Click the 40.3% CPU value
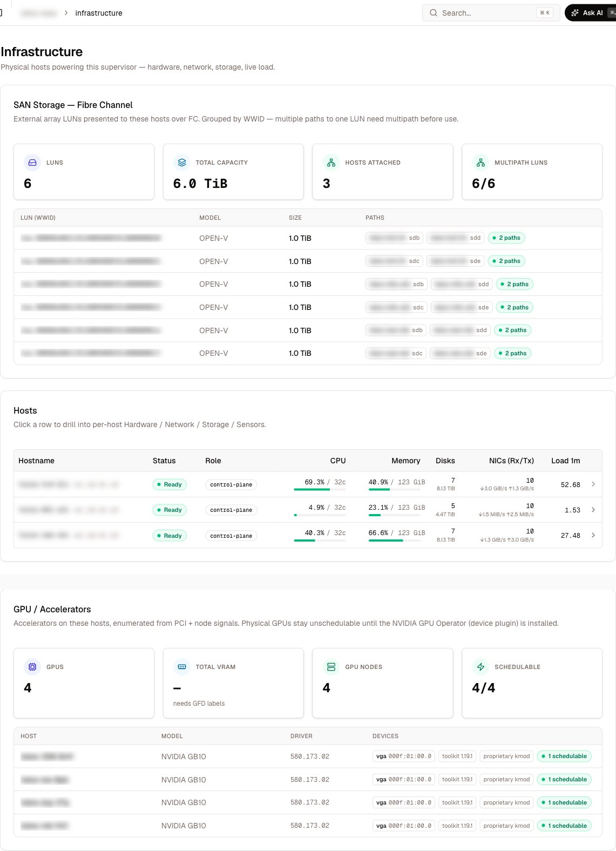 point(314,533)
